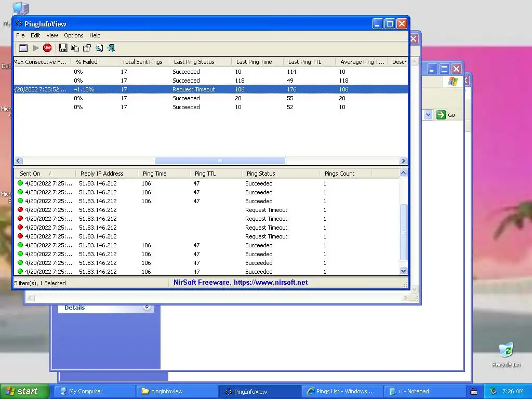The height and width of the screenshot is (399, 532).
Task: Click the Windows start button
Action: click(24, 391)
